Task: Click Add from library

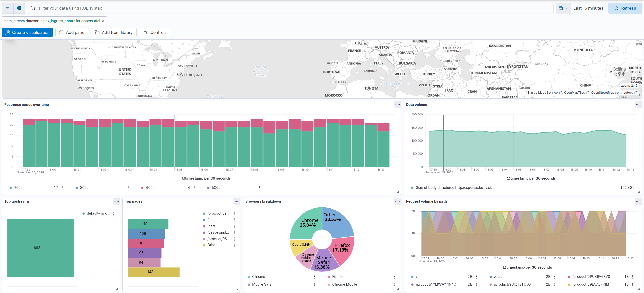Action: click(x=114, y=32)
